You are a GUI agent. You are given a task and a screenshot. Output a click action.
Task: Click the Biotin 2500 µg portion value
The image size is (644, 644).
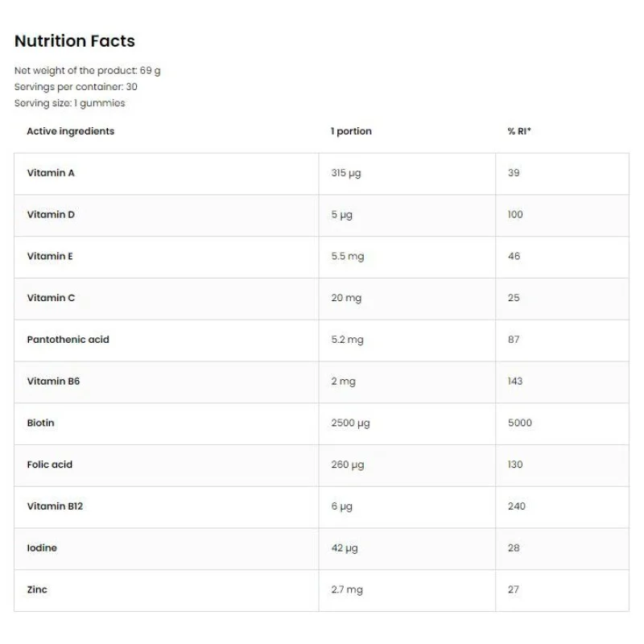[x=350, y=423]
